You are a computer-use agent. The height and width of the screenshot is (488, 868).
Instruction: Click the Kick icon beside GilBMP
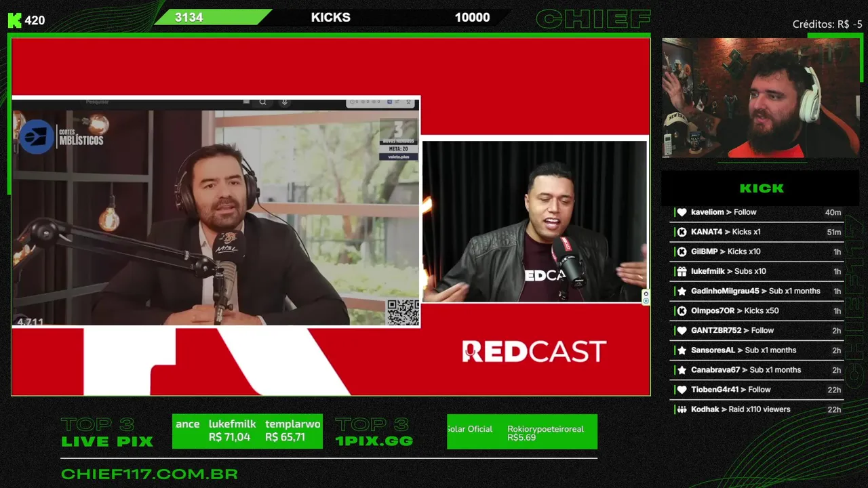tap(682, 251)
